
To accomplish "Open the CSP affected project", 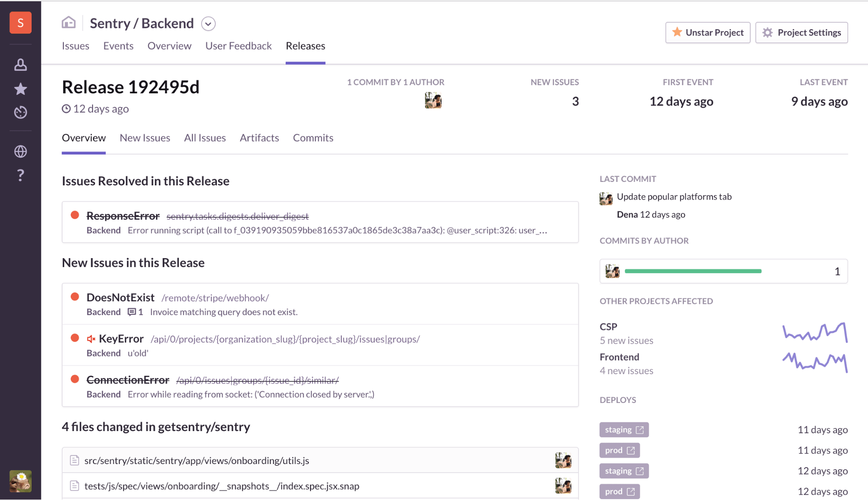I will click(x=608, y=326).
